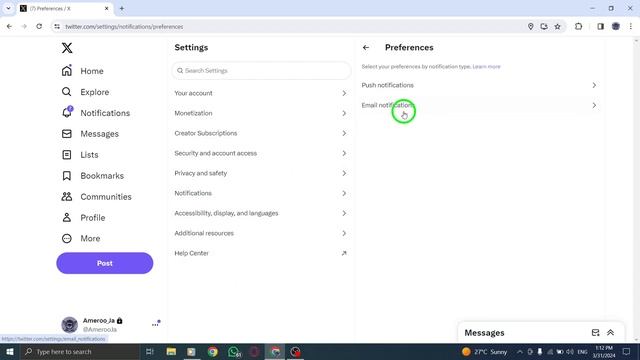640x360 pixels.
Task: Open the Windows action center
Action: coord(627,351)
